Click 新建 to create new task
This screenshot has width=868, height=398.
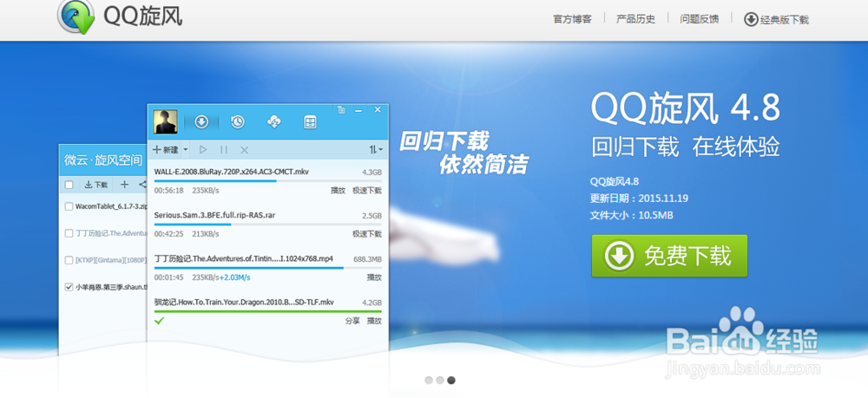pyautogui.click(x=166, y=149)
